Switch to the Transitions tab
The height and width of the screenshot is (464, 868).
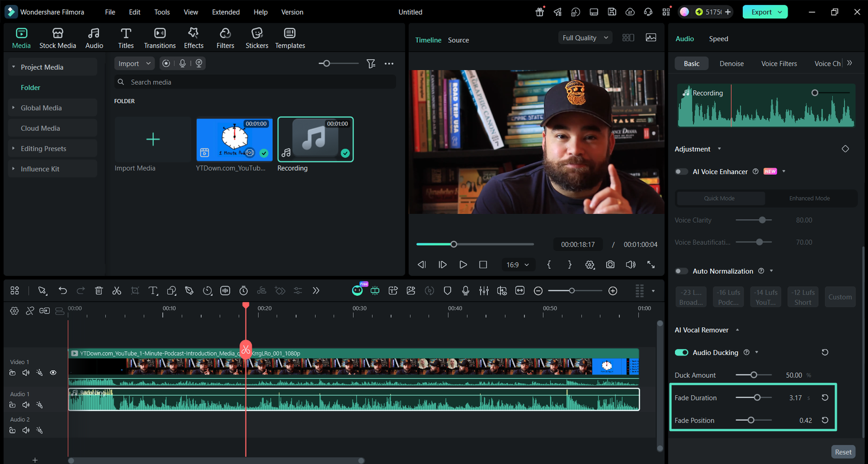click(159, 39)
